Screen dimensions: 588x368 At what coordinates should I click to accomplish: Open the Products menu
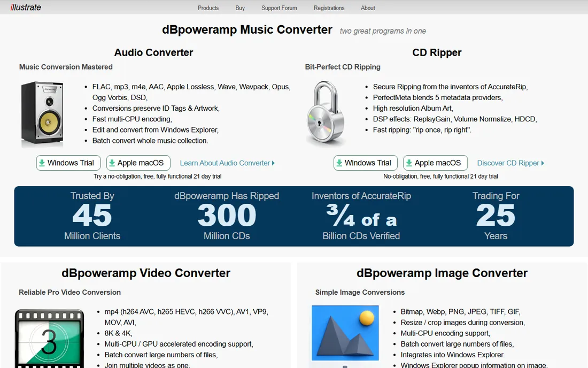tap(208, 8)
